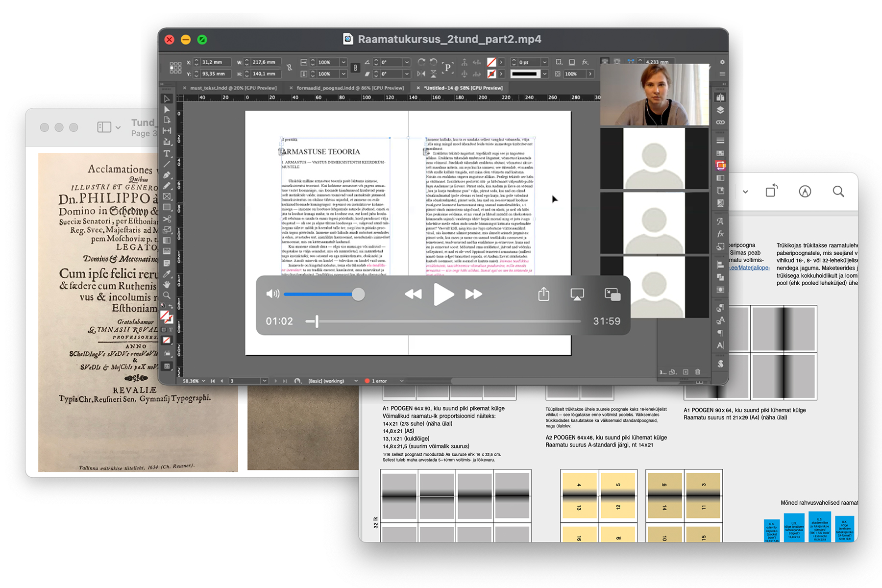The height and width of the screenshot is (588, 882).
Task: Open the zoom level 58,36% dropdown
Action: click(203, 381)
